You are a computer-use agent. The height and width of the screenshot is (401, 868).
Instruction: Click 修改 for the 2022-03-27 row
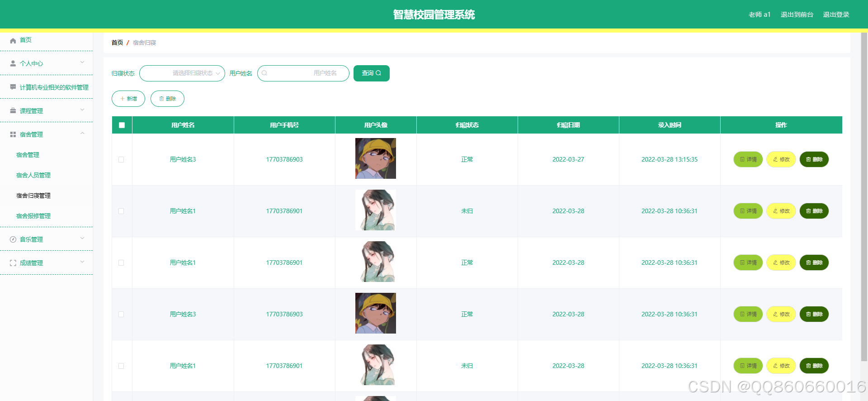point(781,159)
